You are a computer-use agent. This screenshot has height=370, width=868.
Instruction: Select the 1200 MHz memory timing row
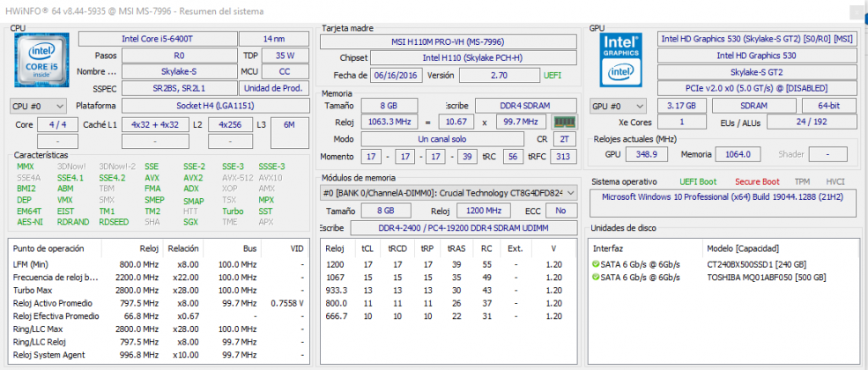441,263
